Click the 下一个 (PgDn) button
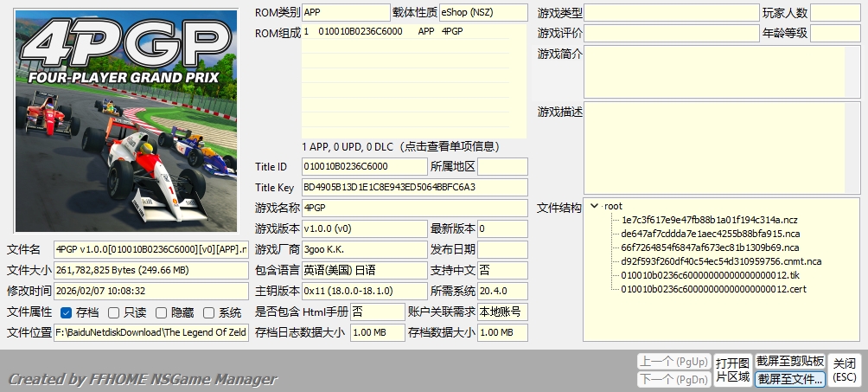868x392 pixels. pos(673,379)
